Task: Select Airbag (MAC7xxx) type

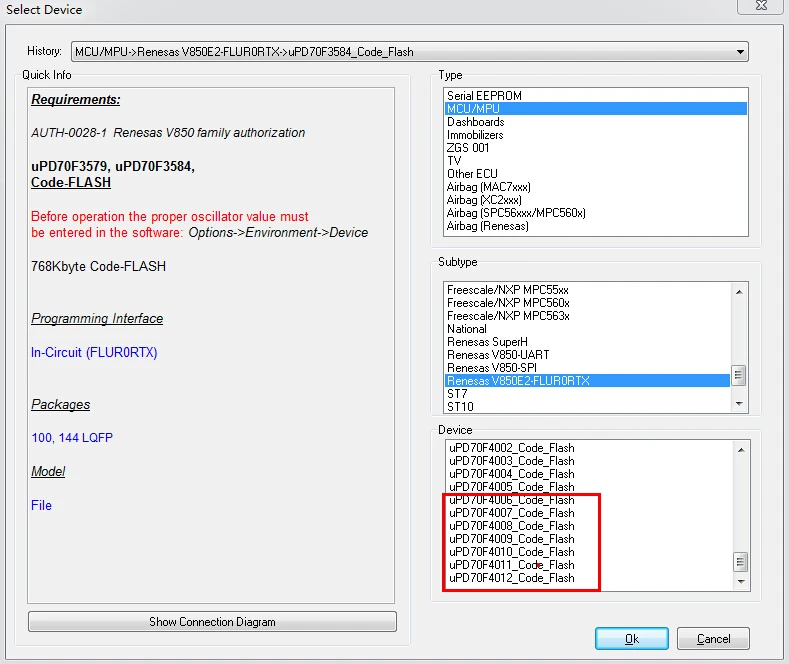Action: (x=595, y=187)
